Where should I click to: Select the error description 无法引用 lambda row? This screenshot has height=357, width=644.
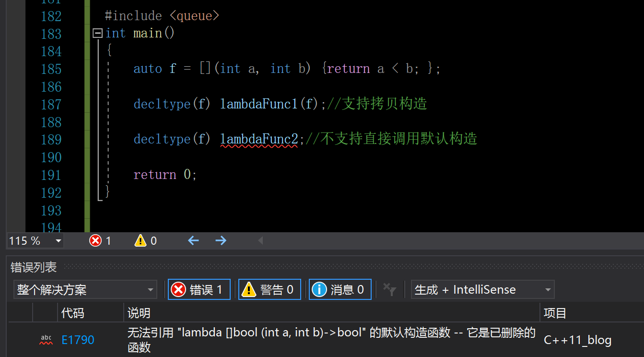(x=331, y=340)
